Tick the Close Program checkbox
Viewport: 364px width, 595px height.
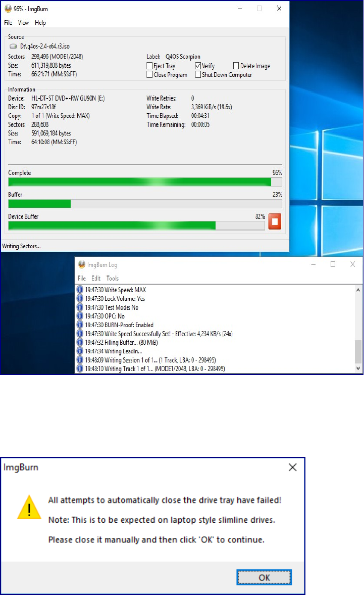(149, 74)
